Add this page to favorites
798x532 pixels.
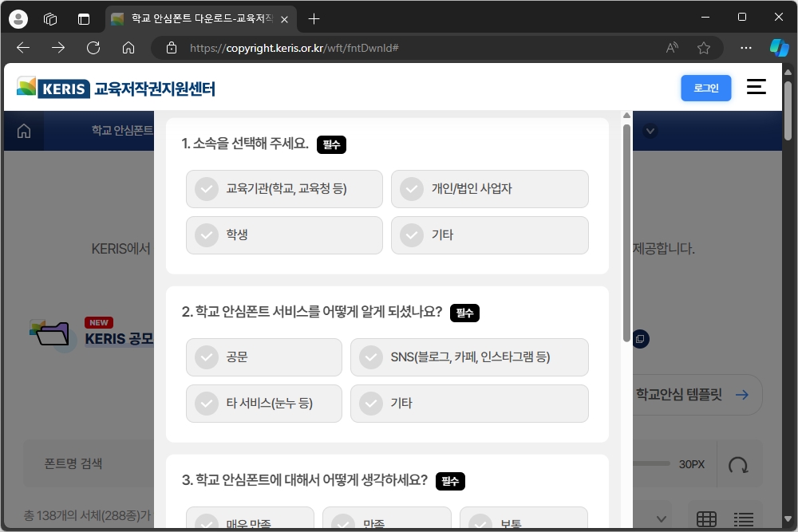[704, 48]
